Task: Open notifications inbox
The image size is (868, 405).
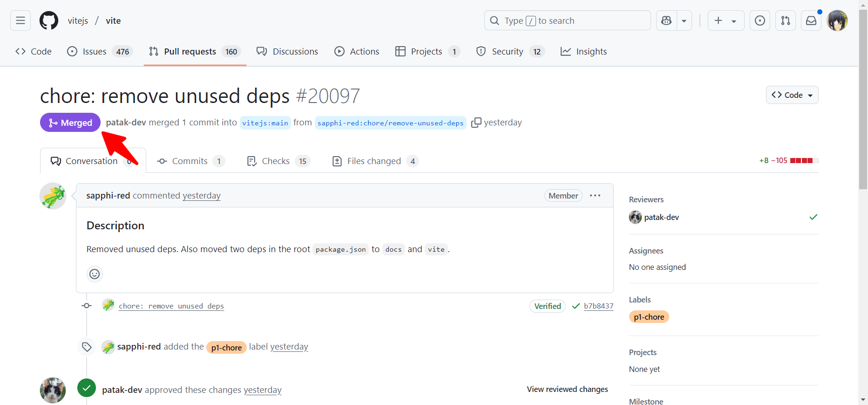Action: pyautogui.click(x=811, y=21)
